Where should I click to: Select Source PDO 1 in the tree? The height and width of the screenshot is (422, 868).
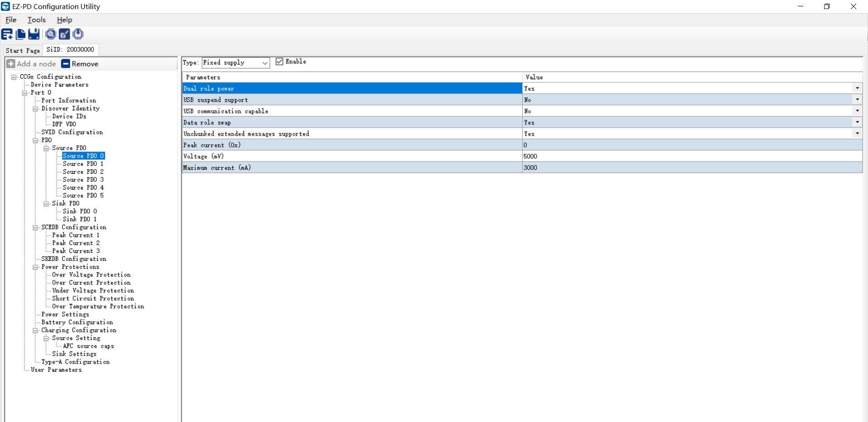[x=83, y=164]
